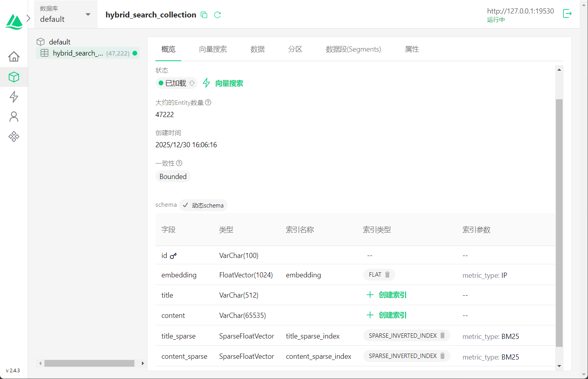Refresh the hybrid_search_collection data
Screen dimensions: 588x379
pyautogui.click(x=217, y=15)
